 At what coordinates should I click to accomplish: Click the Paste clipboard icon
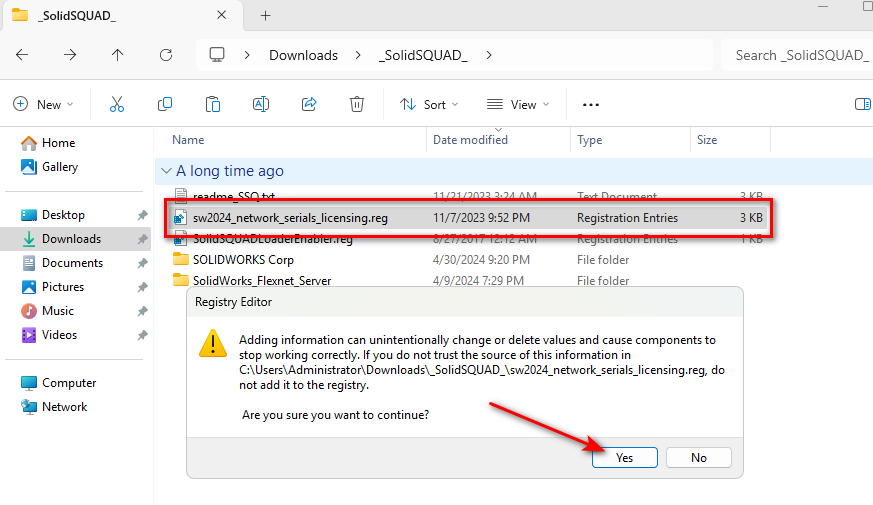click(x=213, y=104)
